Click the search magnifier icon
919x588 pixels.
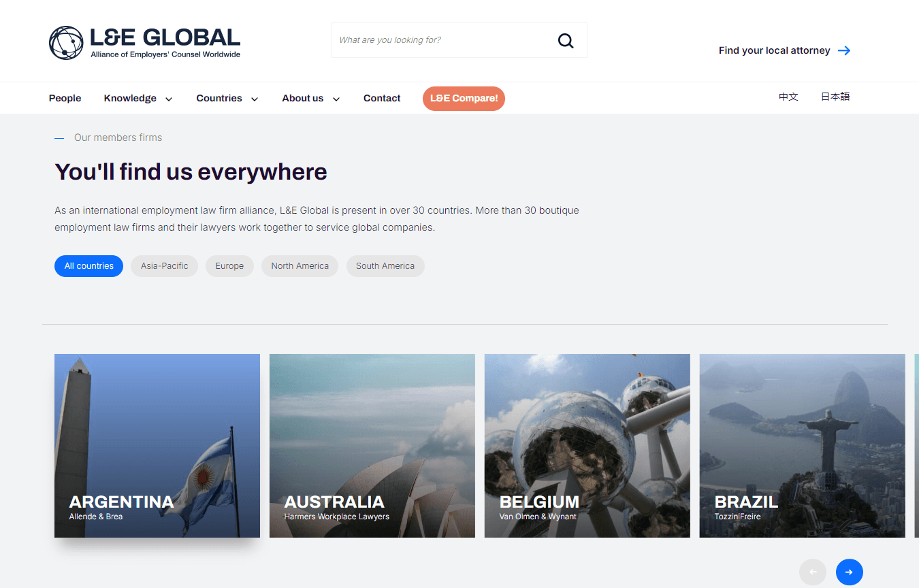566,40
